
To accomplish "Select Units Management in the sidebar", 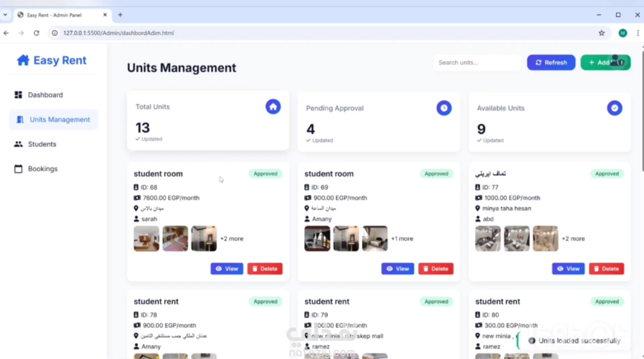I will 53,120.
